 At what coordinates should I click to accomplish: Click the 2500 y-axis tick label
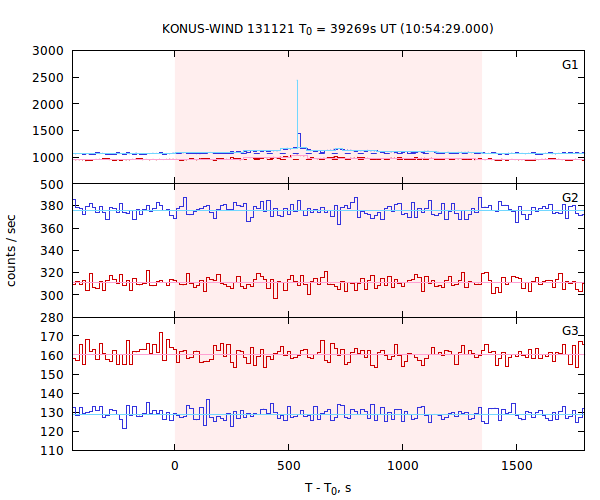click(48, 78)
